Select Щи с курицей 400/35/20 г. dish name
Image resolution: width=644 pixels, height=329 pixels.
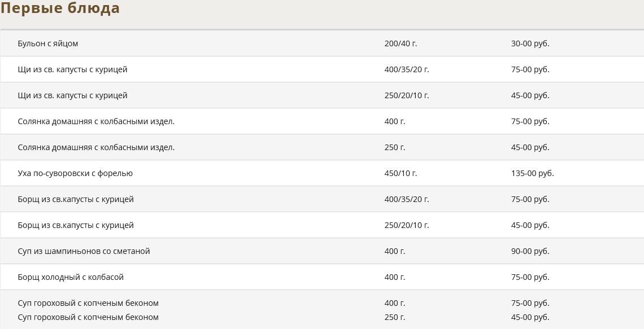coord(72,69)
